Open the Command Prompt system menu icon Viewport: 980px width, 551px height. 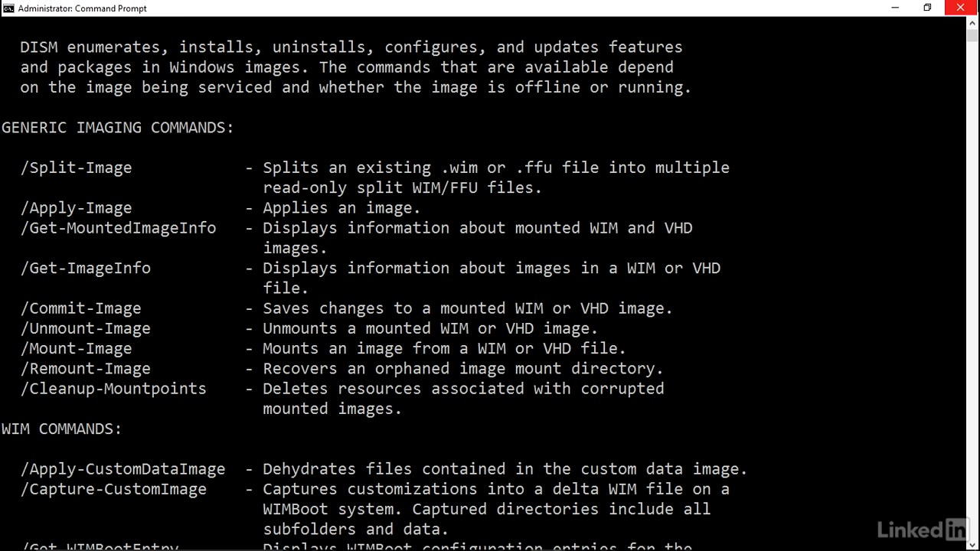9,8
